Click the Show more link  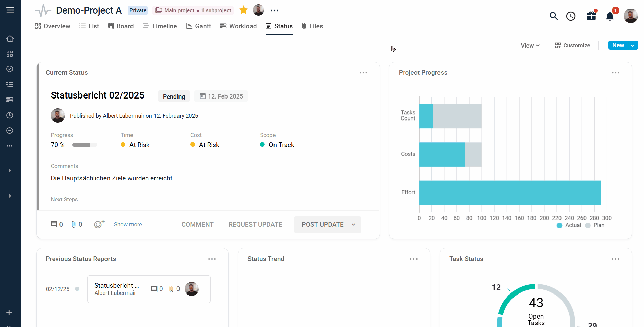coord(128,224)
